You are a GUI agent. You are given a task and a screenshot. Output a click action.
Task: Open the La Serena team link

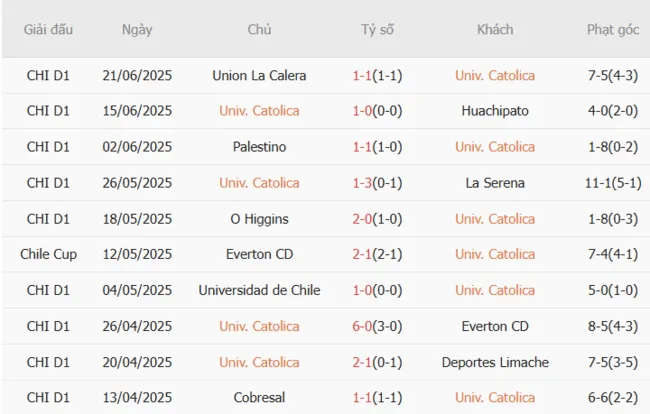495,183
